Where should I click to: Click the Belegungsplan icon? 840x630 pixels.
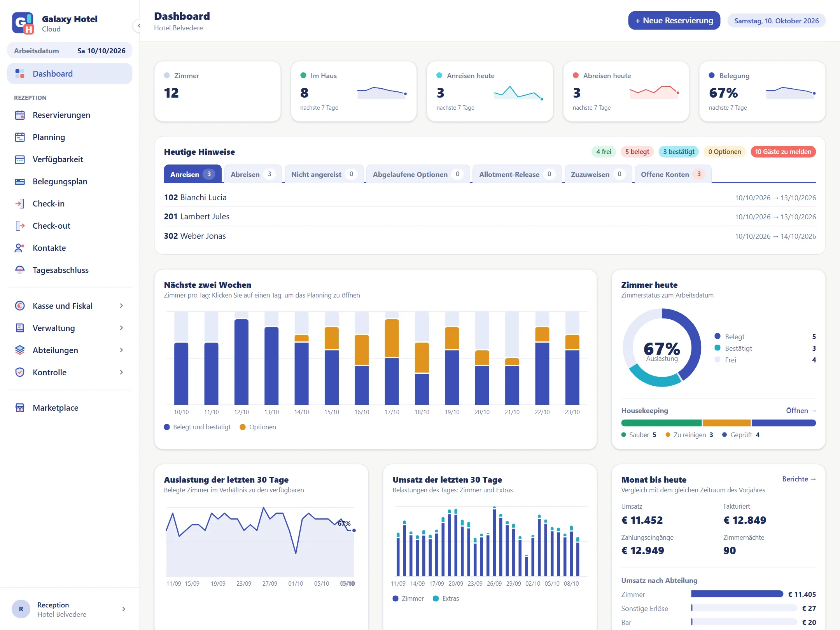(20, 182)
